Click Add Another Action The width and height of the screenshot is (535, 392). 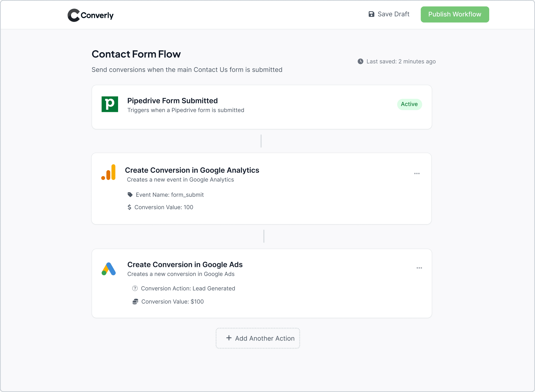(x=258, y=338)
